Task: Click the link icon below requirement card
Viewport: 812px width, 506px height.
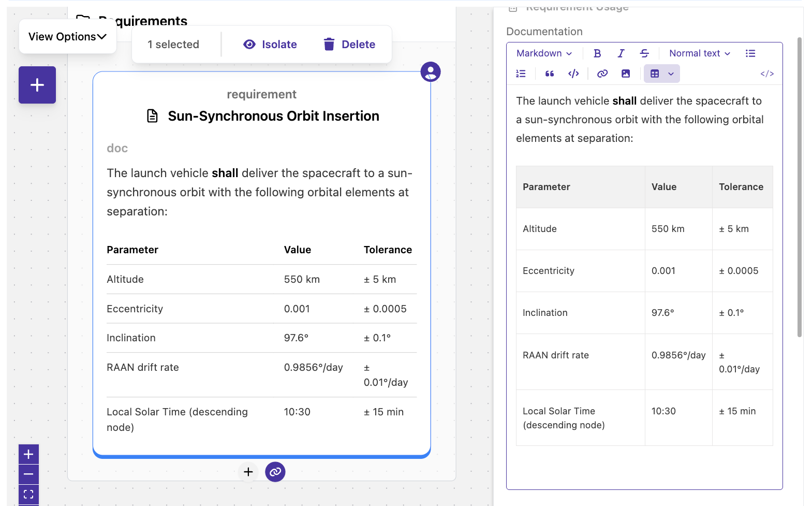Action: 275,472
